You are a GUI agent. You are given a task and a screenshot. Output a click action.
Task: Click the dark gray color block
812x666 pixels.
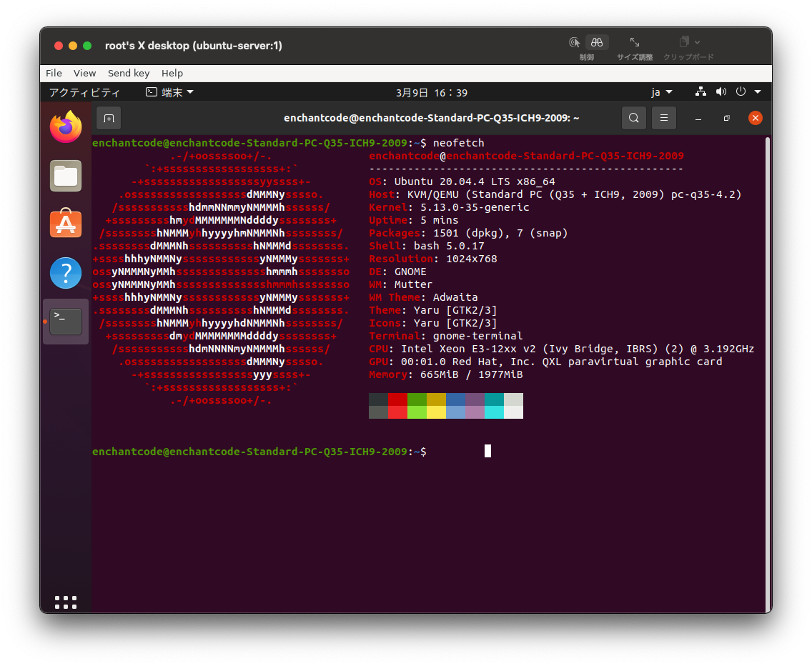point(379,399)
